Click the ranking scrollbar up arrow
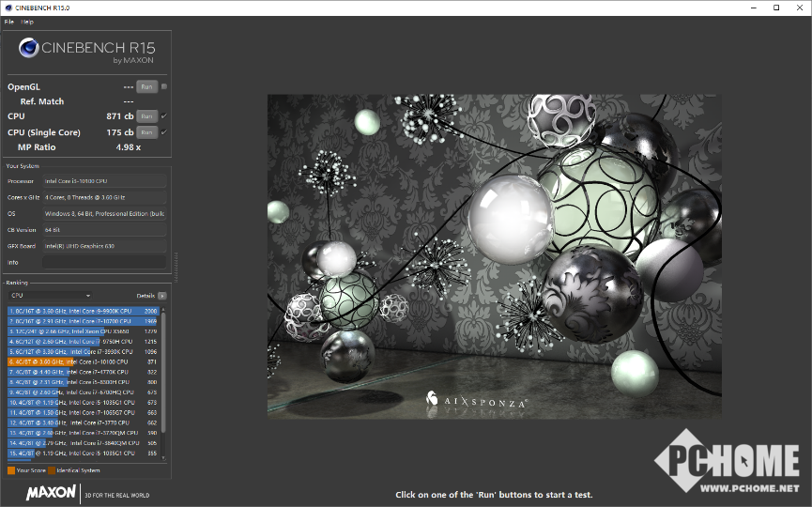Viewport: 812px width, 507px height. [x=163, y=310]
